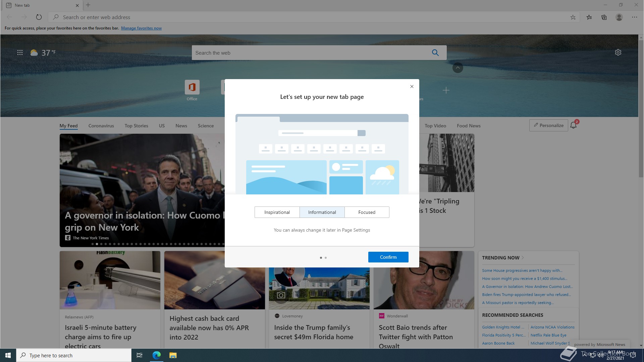
Task: Click the browser Refresh icon
Action: tap(39, 17)
